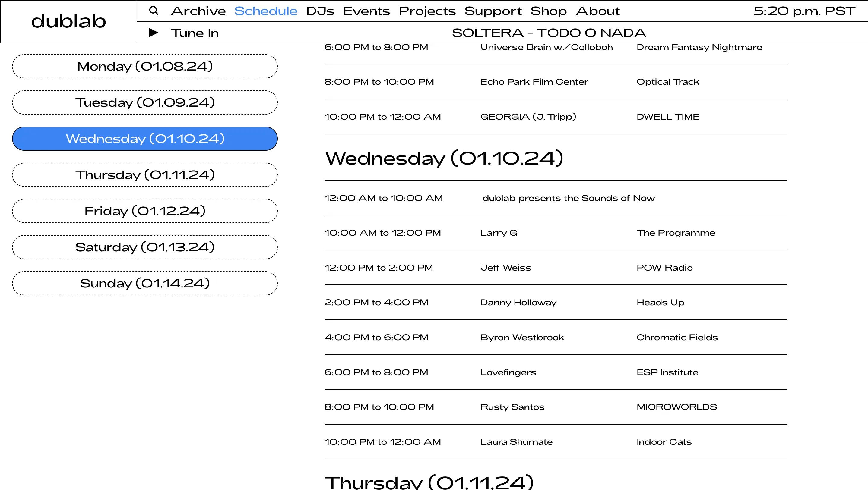Open the Shop menu item

(x=549, y=11)
